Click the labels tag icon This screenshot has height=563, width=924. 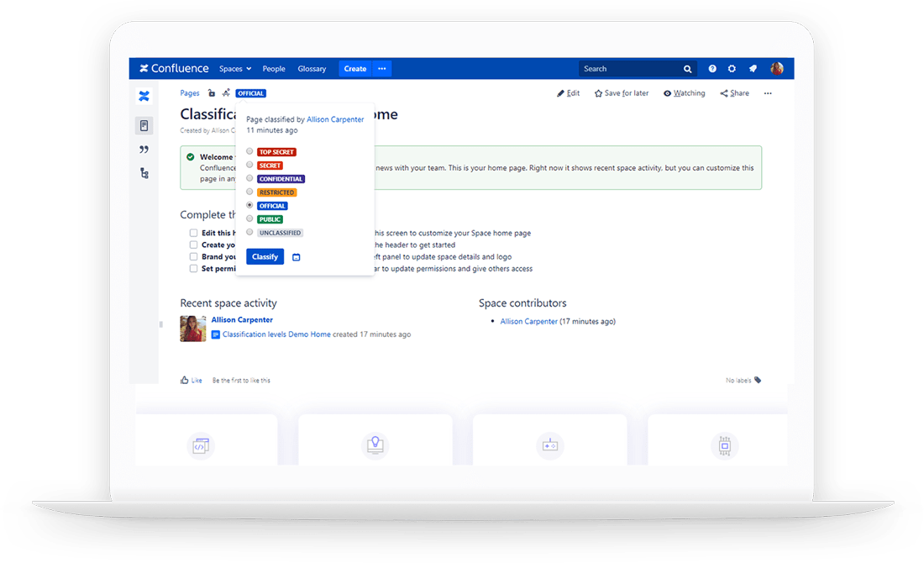point(758,381)
